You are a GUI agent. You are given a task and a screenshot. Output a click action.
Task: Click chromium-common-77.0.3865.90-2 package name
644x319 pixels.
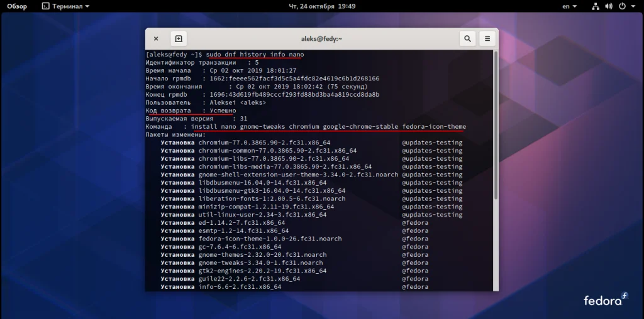277,151
